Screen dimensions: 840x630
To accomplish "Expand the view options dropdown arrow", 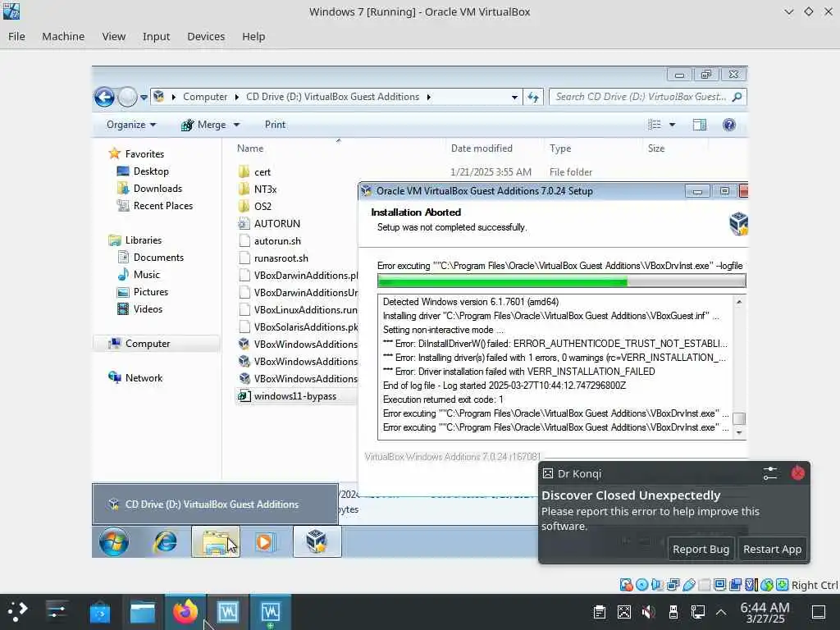I will click(673, 125).
